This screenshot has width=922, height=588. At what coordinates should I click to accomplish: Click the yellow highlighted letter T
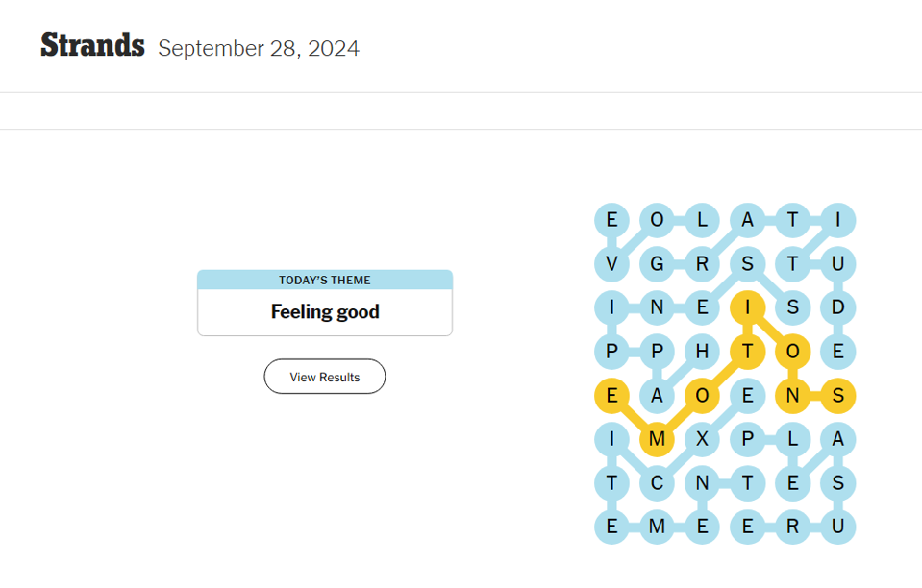[x=747, y=352]
